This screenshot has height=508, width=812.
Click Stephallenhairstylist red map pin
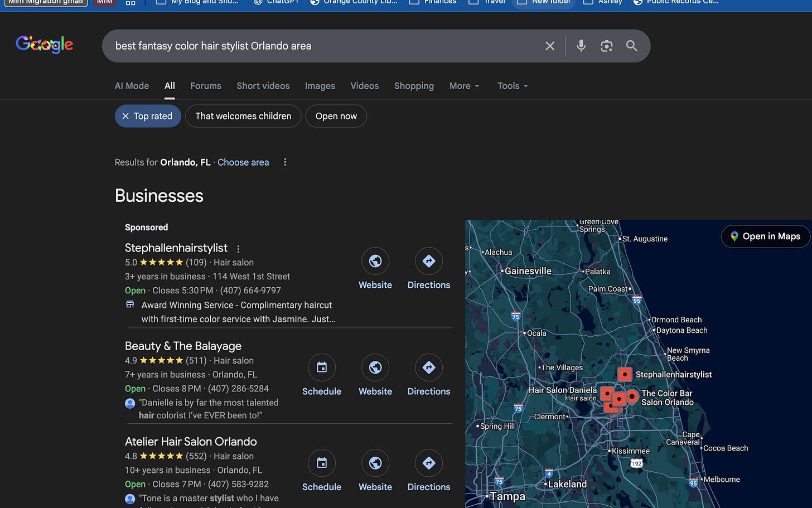tap(625, 374)
